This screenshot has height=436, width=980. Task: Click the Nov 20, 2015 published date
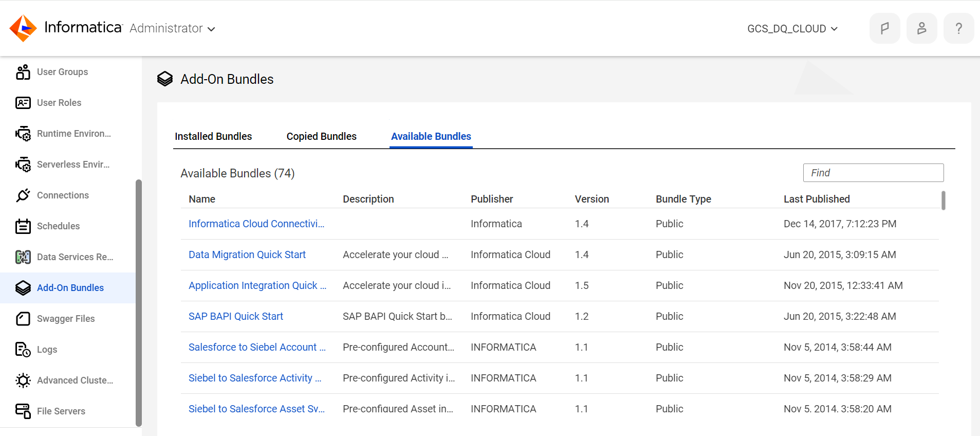point(843,285)
